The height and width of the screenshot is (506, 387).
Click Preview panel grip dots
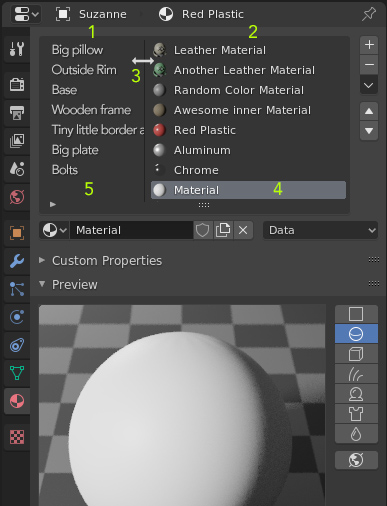tap(374, 284)
